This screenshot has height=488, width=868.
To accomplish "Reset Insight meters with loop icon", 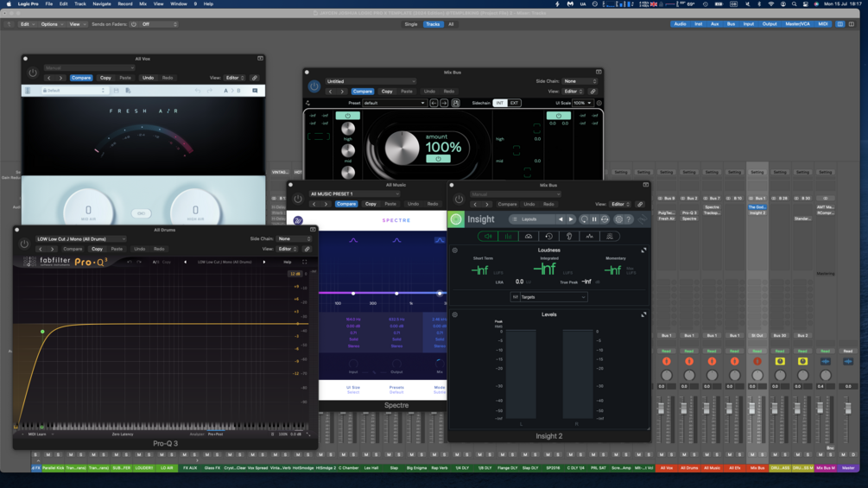I will pos(584,219).
